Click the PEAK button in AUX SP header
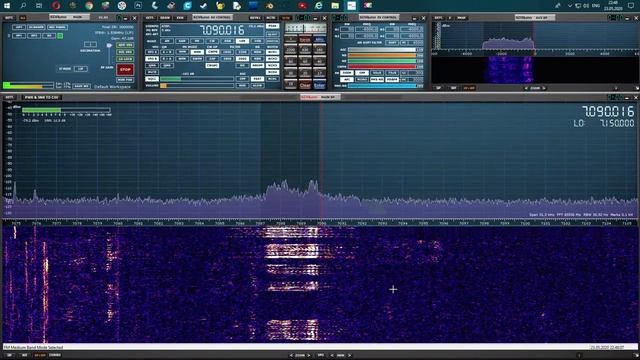Image resolution: width=640 pixels, height=360 pixels. (x=461, y=18)
